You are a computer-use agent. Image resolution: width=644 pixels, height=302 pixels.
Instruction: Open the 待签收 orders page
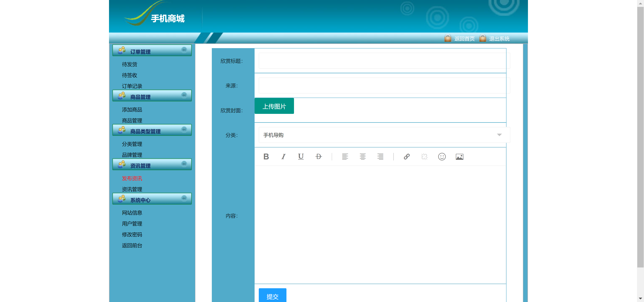(x=129, y=75)
